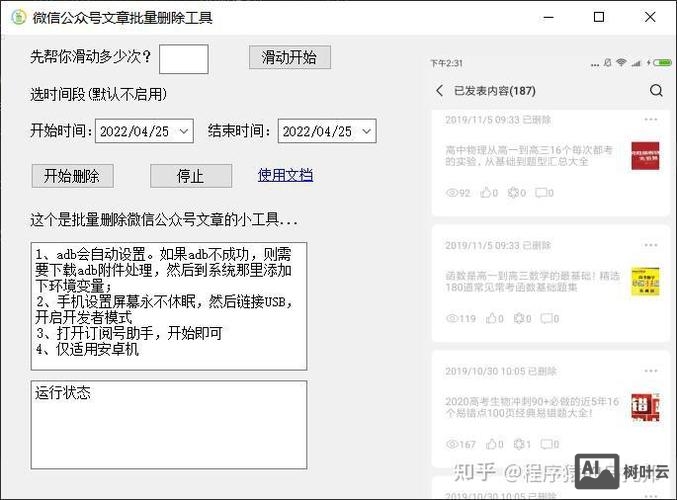Tap the view count icon showing 167

click(452, 444)
